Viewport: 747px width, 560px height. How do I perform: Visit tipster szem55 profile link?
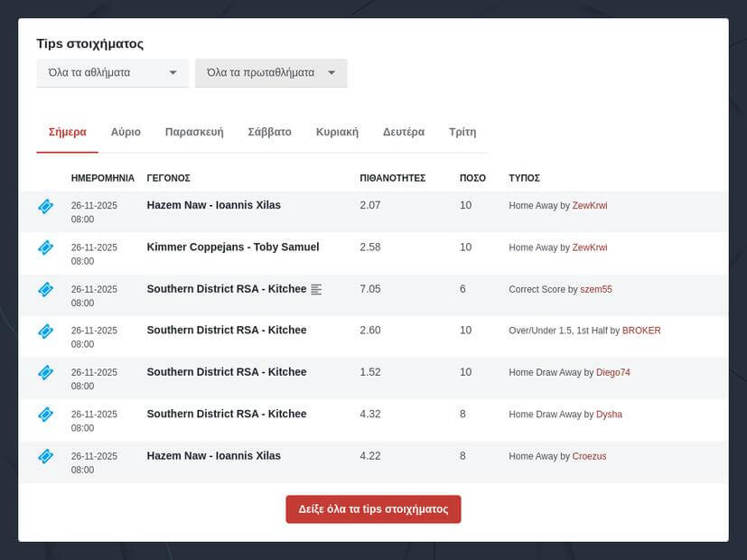tap(596, 289)
